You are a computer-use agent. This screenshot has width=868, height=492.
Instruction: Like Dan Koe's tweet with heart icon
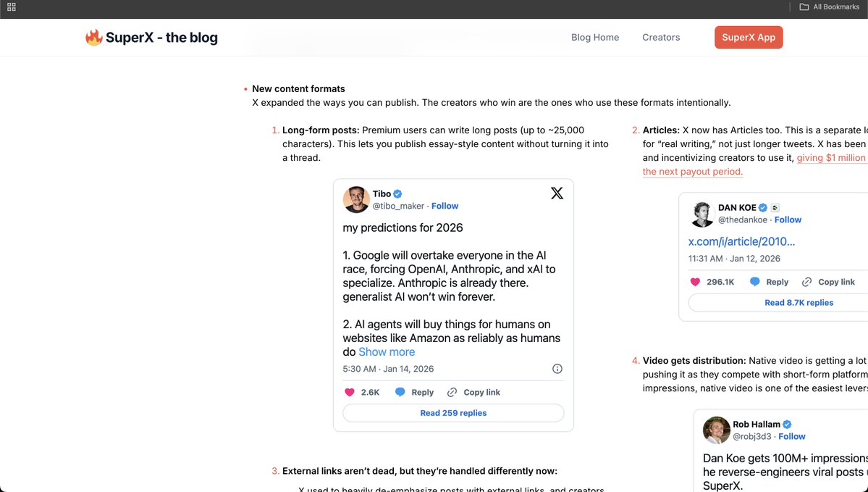pyautogui.click(x=695, y=282)
